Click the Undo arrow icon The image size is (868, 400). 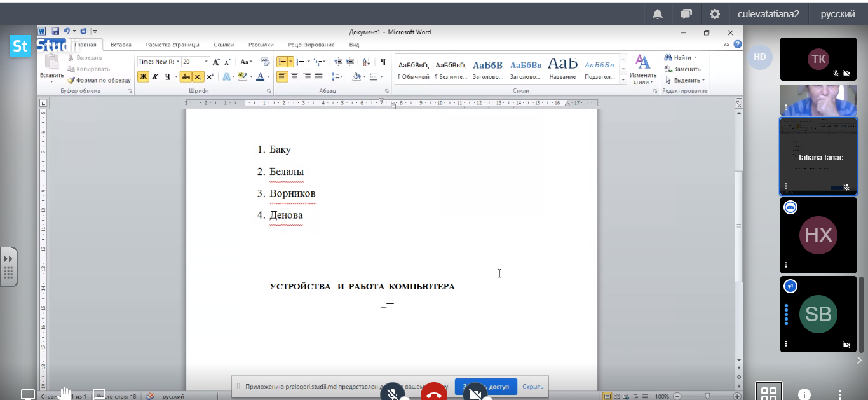66,31
